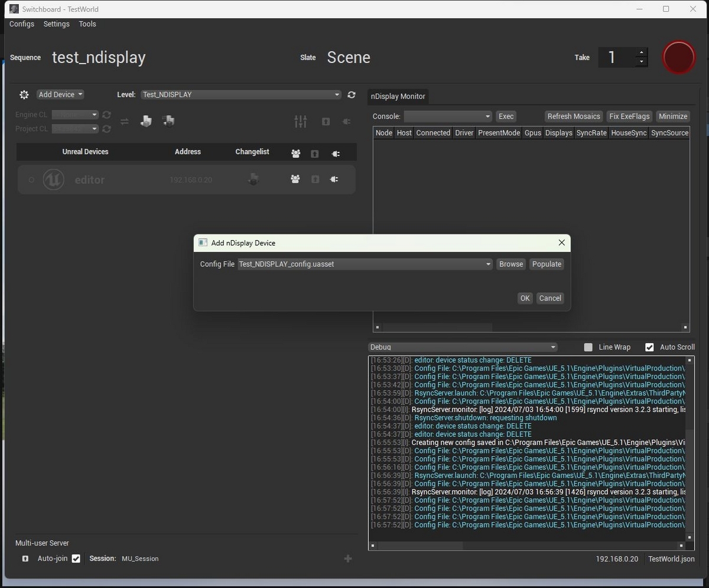Open the Config File dropdown
Screen dimensions: 709x588
[365, 264]
